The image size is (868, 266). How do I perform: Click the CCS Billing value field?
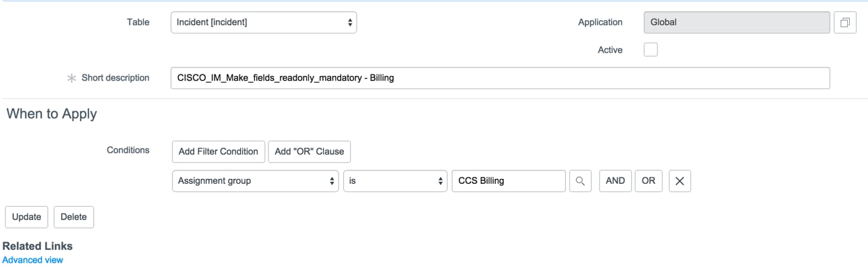click(509, 181)
